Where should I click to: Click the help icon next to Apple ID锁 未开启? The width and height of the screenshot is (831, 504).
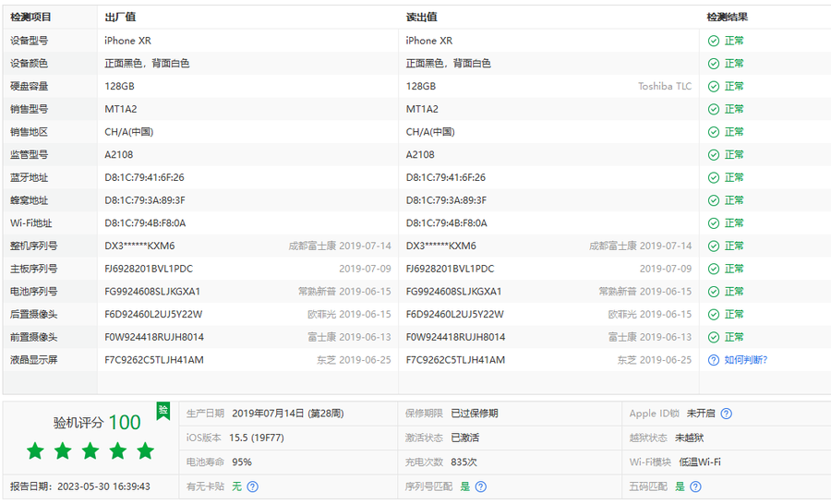[x=726, y=414]
